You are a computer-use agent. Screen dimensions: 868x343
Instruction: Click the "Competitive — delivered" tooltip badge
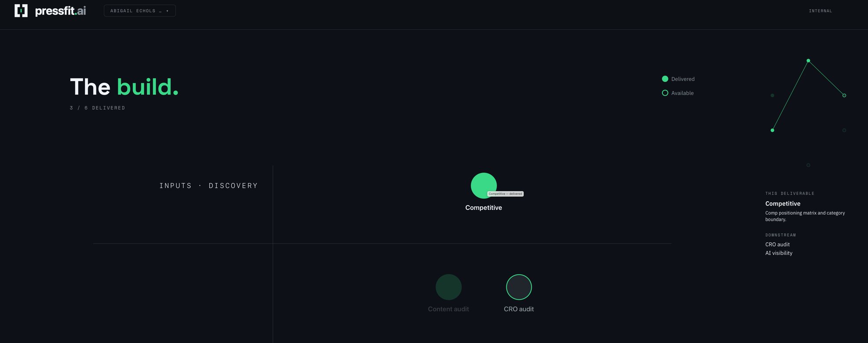click(x=505, y=194)
